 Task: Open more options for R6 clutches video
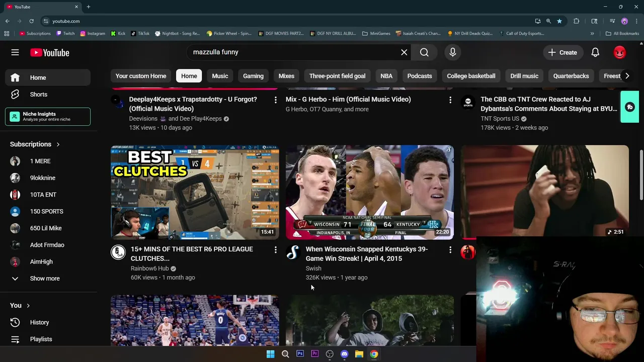(x=275, y=250)
